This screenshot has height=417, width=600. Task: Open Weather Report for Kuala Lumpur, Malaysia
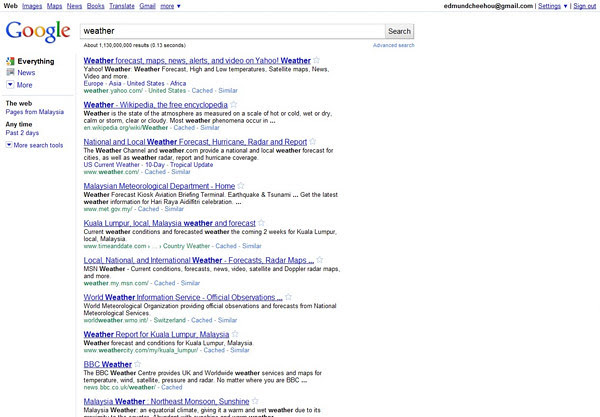click(x=156, y=334)
